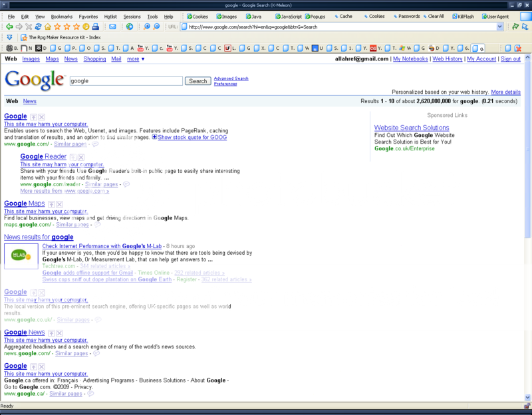
Task: Toggle the JavaScript setting
Action: point(291,16)
